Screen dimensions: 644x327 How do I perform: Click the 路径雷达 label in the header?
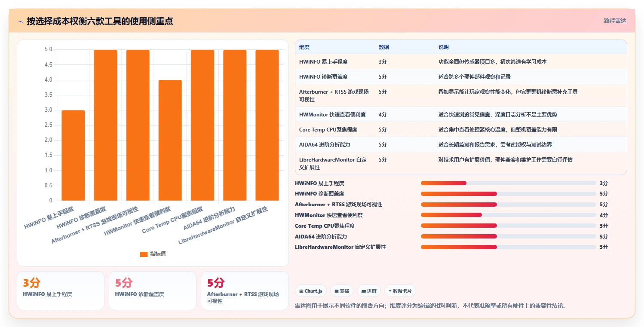(x=615, y=21)
